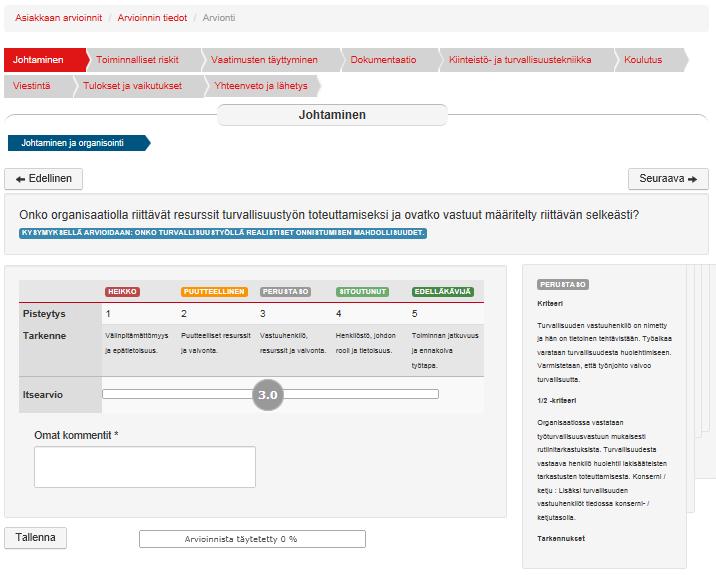Open Yhteenveto ja lähetys step
Image resolution: width=716 pixels, height=575 pixels.
(262, 86)
